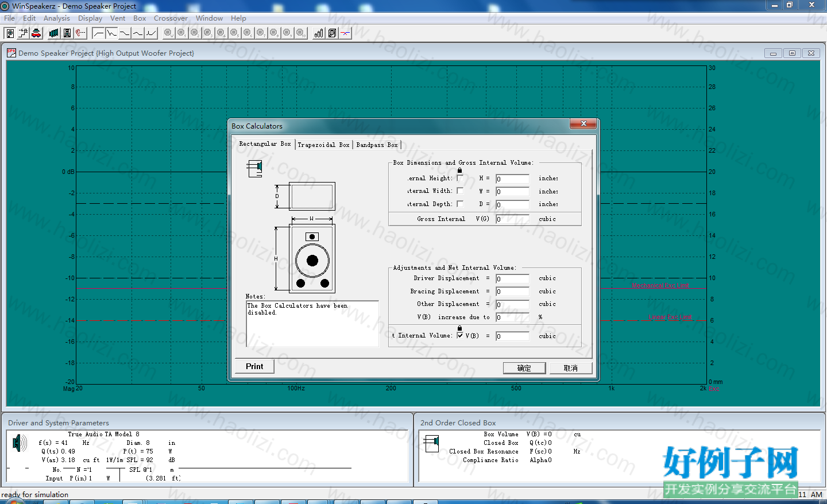This screenshot has width=827, height=504.
Task: Toggle the Internal Depth lock checkbox
Action: tap(460, 204)
